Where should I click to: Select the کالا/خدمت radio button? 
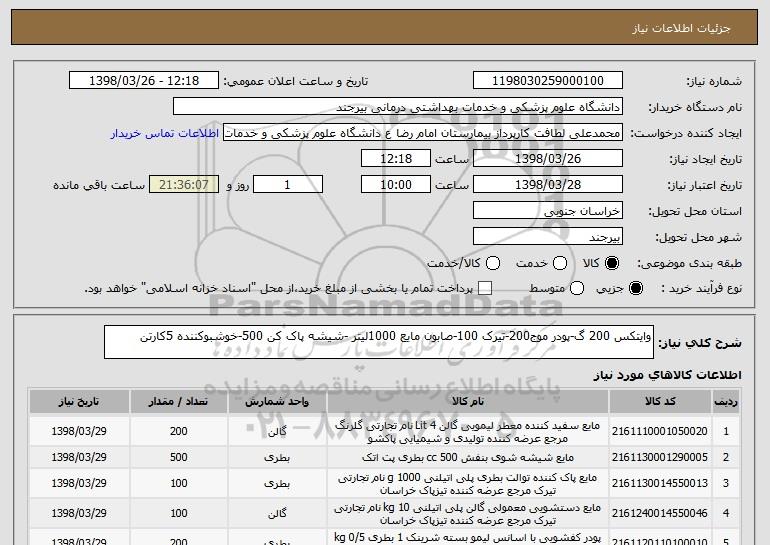pyautogui.click(x=493, y=263)
